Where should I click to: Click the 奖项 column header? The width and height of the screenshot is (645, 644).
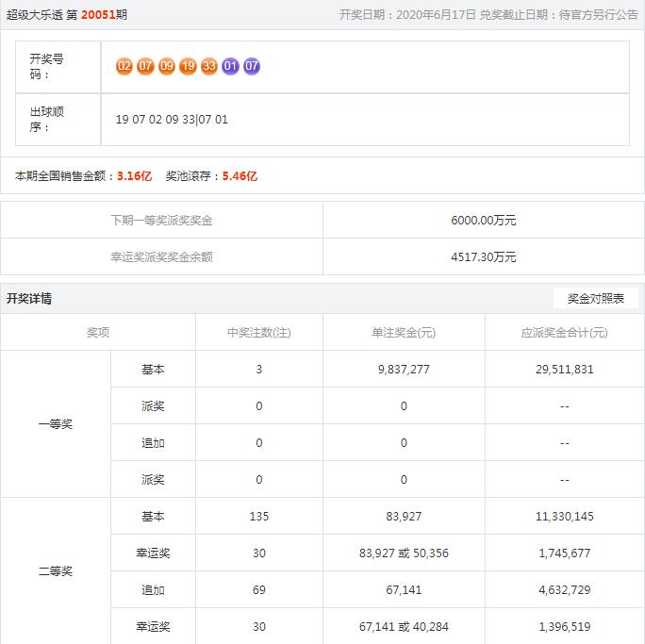(98, 332)
